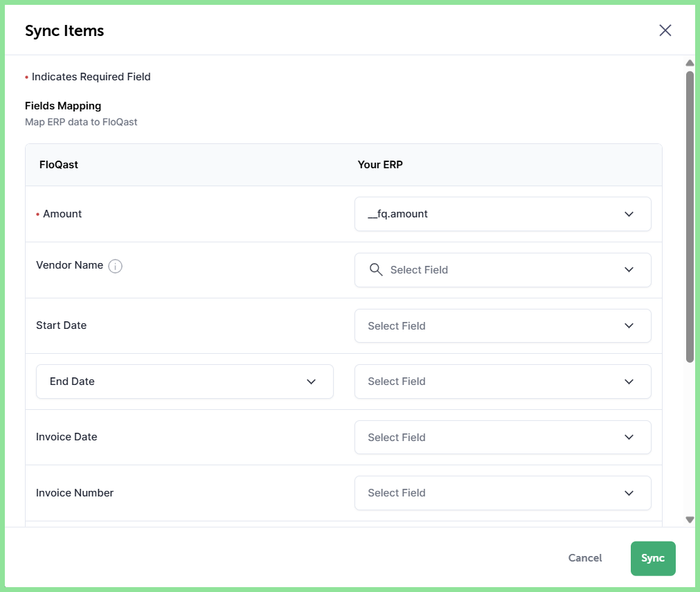Click the Vendor Name info icon
This screenshot has height=592, width=700.
click(x=115, y=266)
